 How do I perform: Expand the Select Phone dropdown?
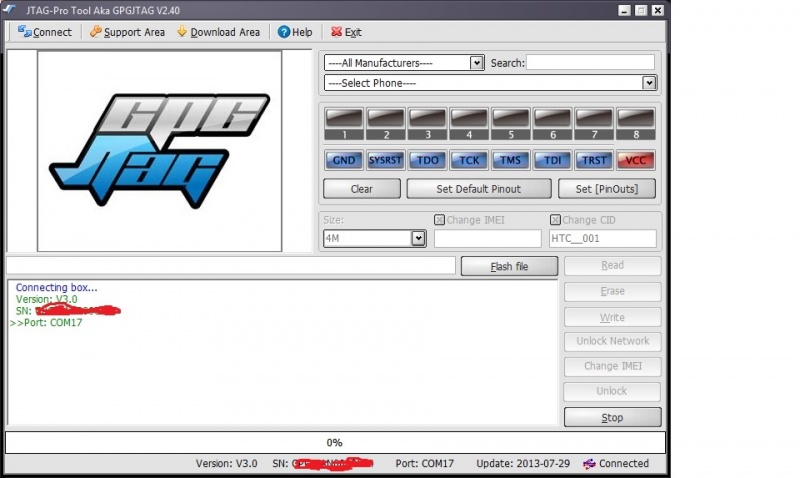pos(648,83)
